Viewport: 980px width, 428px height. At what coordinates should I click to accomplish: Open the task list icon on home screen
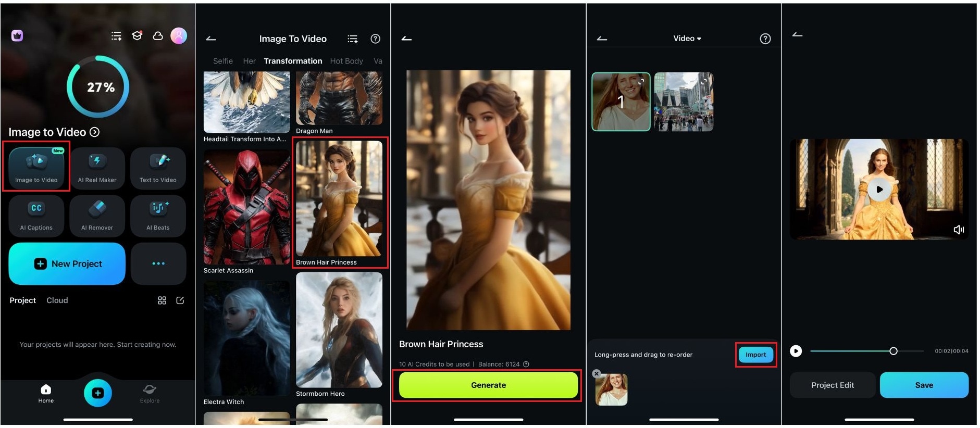pyautogui.click(x=116, y=36)
